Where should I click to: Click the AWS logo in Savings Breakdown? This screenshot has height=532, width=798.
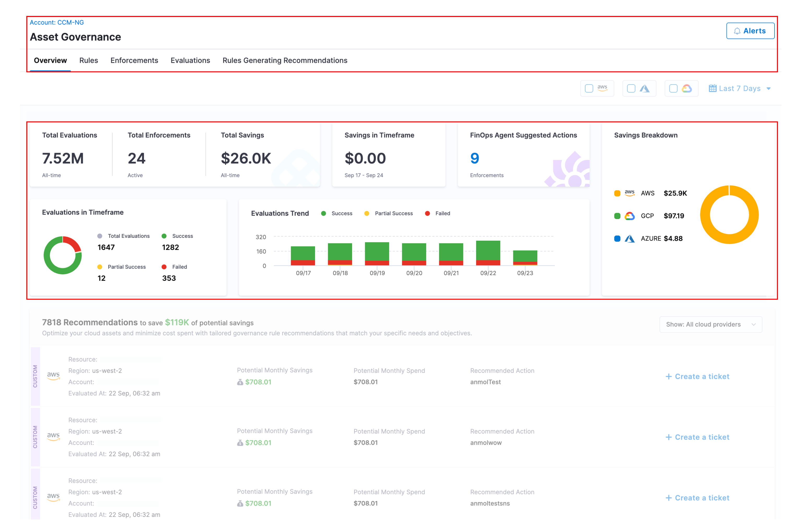point(629,193)
